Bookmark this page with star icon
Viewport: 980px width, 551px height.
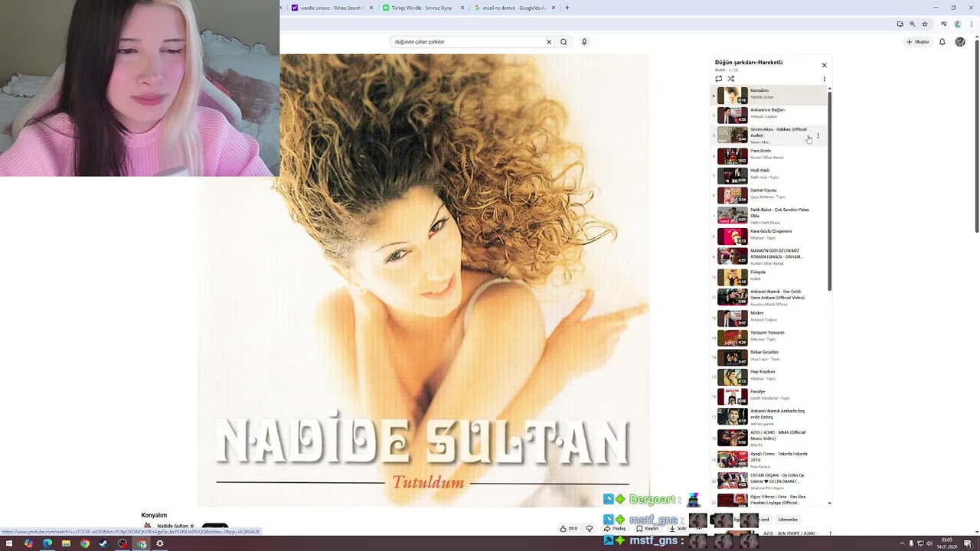point(924,24)
